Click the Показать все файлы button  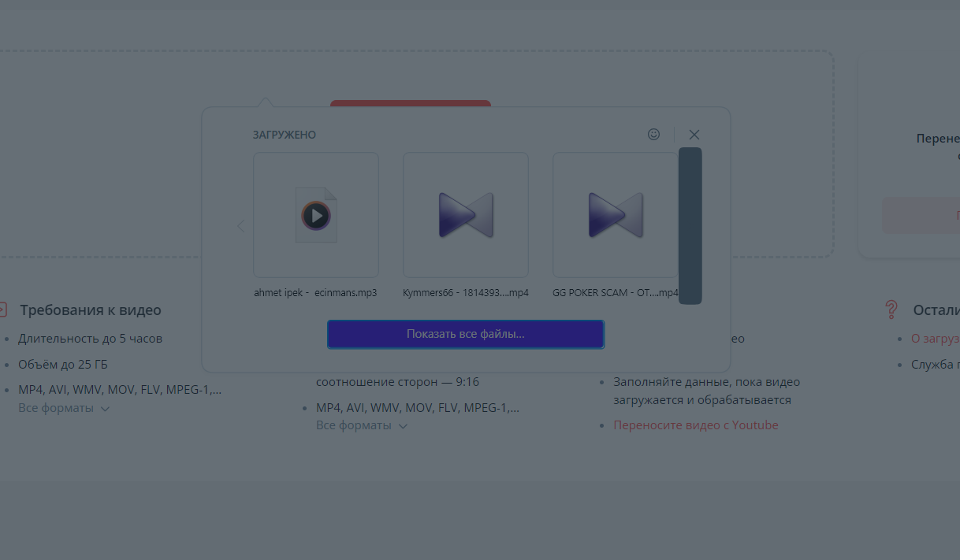point(466,334)
